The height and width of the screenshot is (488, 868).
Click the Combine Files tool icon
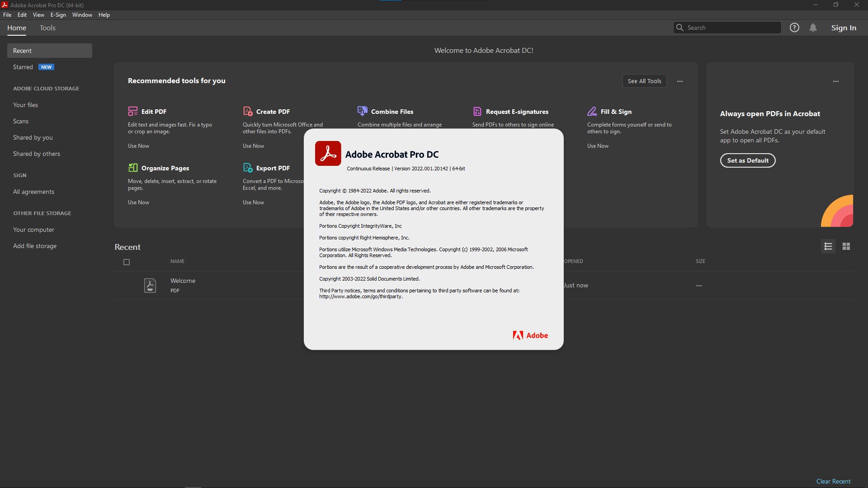tap(362, 111)
